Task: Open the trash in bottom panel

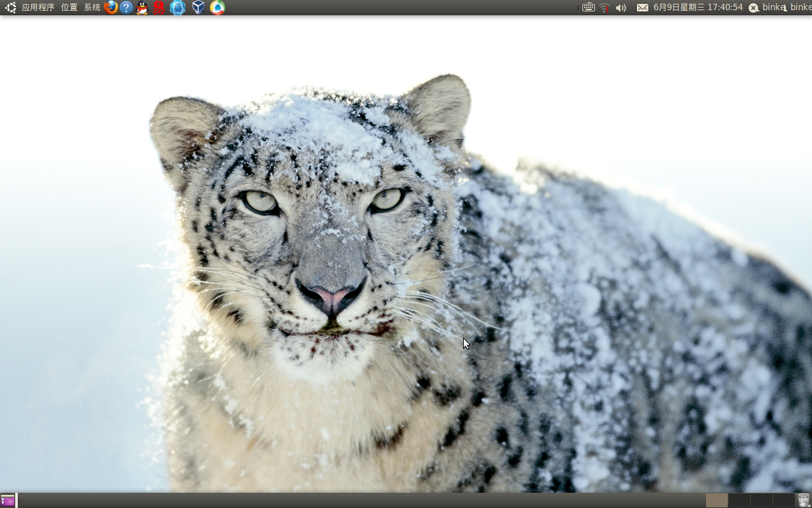Action: pos(804,500)
